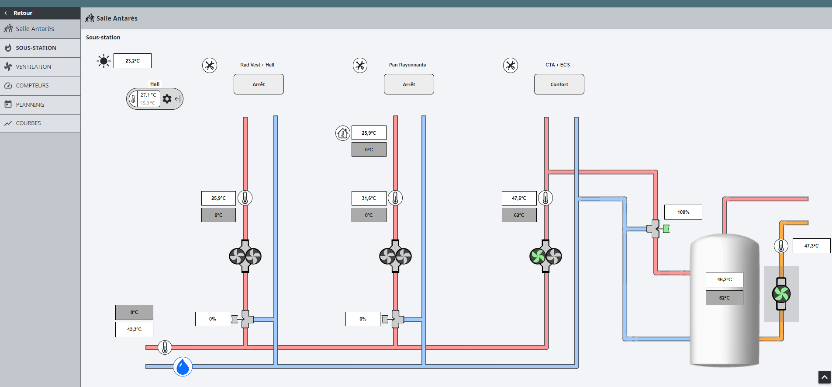
Task: Click the grey setpoint box under 25.9°C
Action: [369, 150]
